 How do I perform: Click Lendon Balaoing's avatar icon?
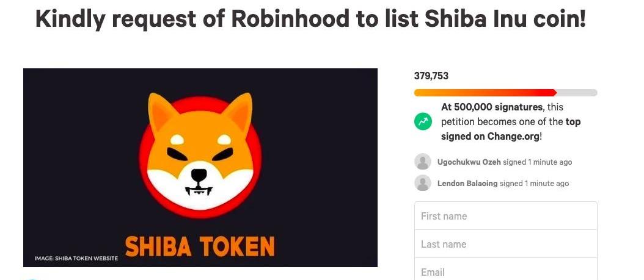tap(423, 183)
